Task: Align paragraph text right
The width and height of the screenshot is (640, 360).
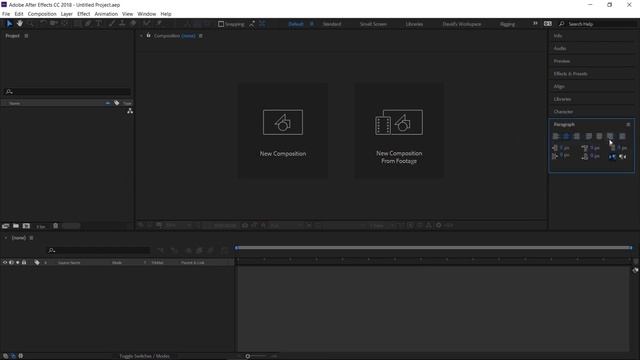Action: pos(576,136)
